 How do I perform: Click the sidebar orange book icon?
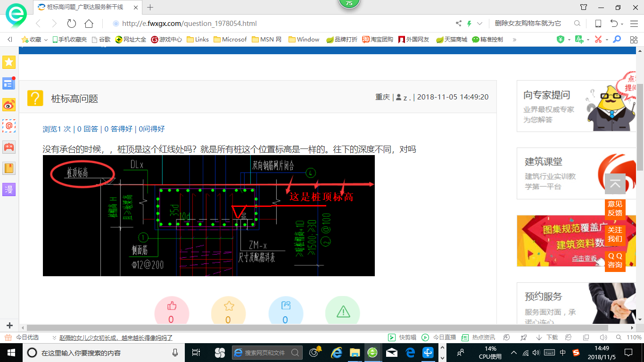(9, 168)
